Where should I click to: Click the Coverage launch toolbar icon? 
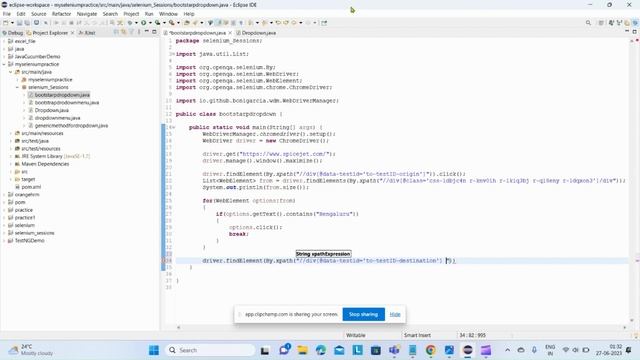157,23
